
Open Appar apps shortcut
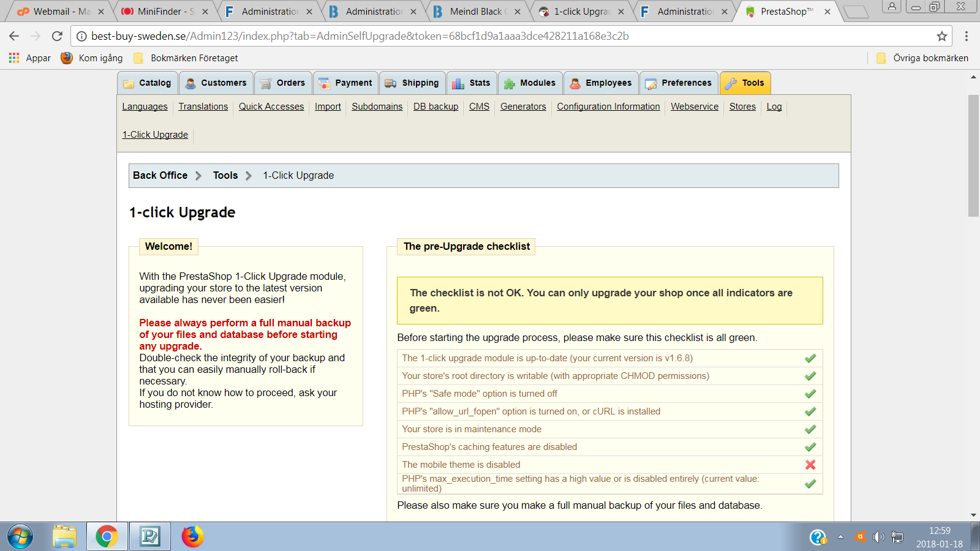[x=30, y=58]
